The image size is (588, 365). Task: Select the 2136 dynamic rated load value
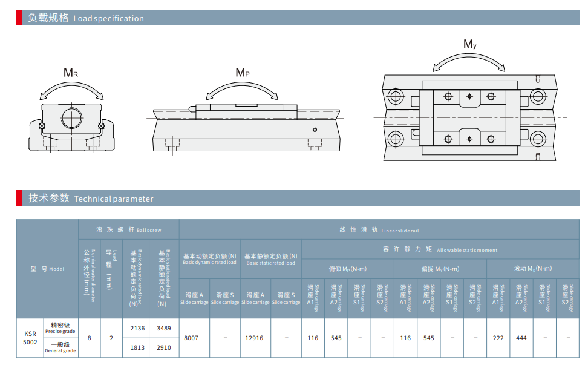(x=137, y=328)
